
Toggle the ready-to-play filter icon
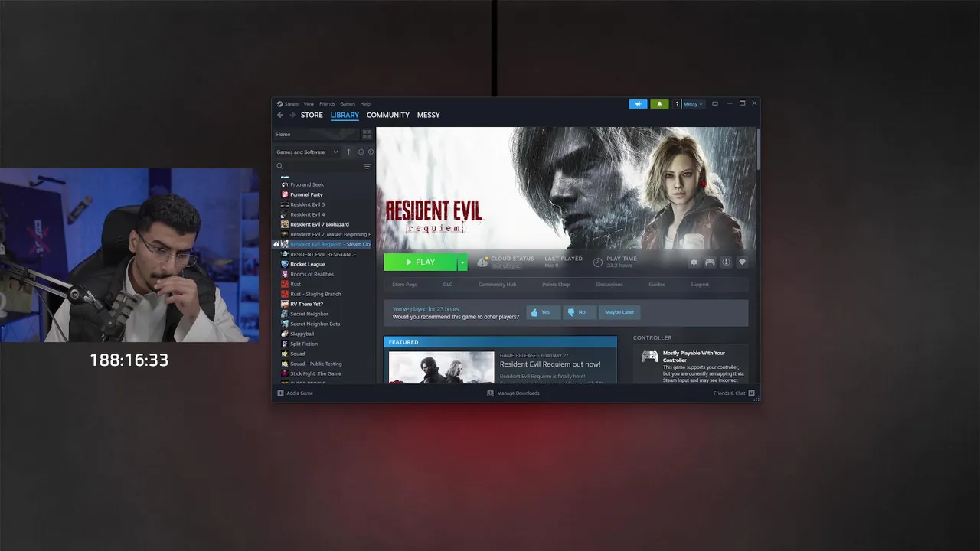(x=371, y=152)
